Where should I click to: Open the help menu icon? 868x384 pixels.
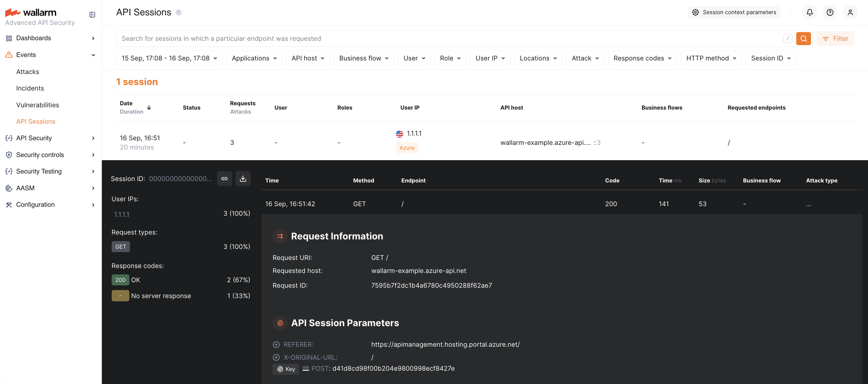pos(830,12)
